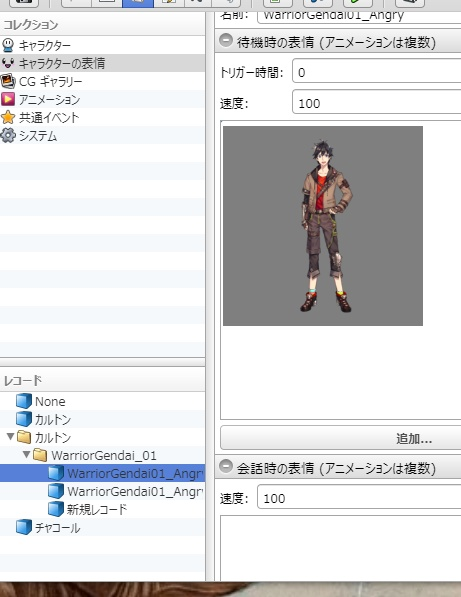461x597 pixels.
Task: Select the チャコール record
Action: 102,528
